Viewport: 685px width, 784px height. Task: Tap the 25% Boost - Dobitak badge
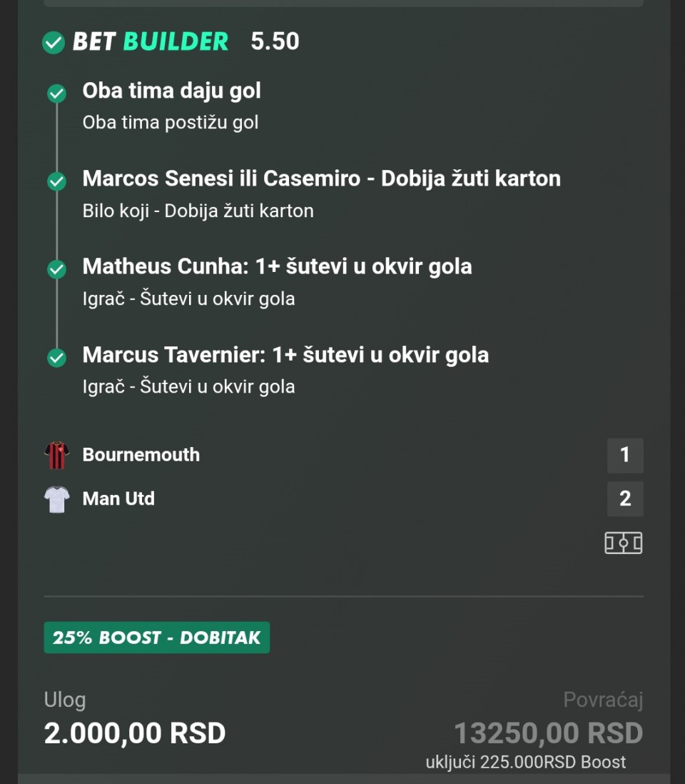(157, 637)
